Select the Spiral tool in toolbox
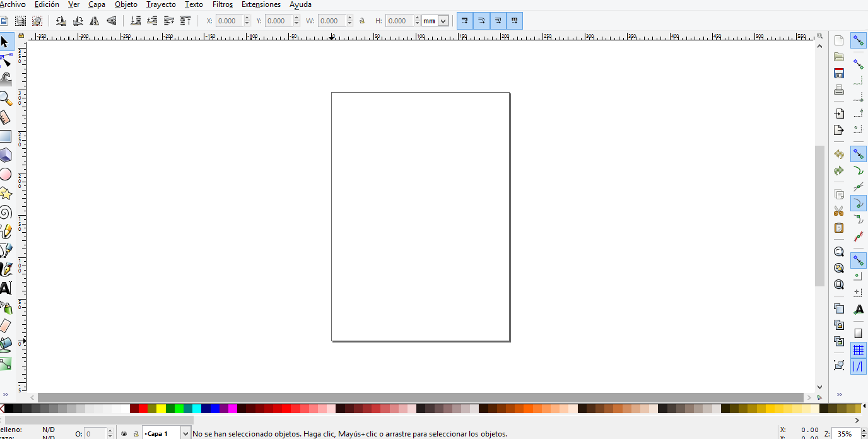The width and height of the screenshot is (868, 439). pyautogui.click(x=6, y=213)
